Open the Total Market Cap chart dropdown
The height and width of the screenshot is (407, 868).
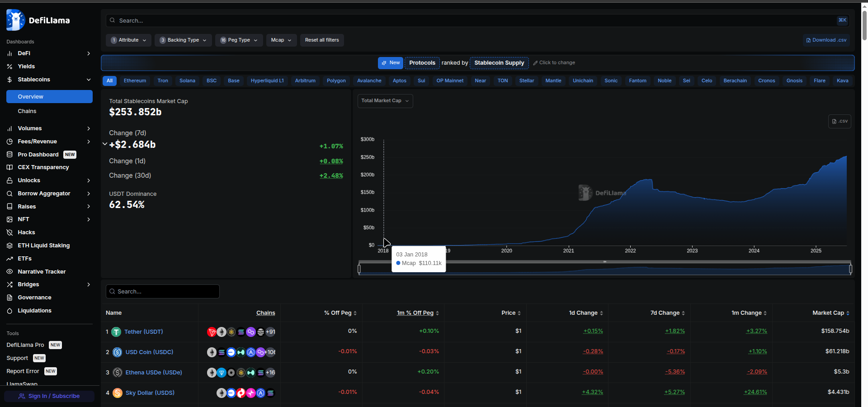(x=385, y=101)
